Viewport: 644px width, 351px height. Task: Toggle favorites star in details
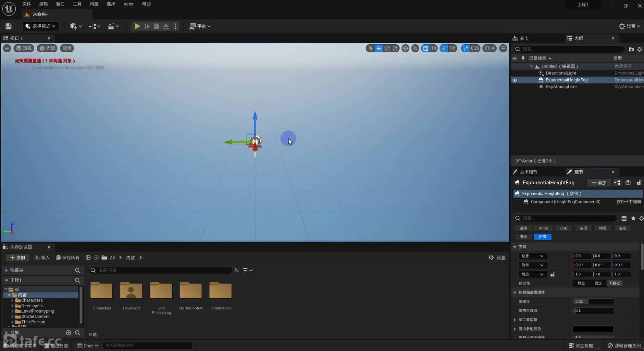pyautogui.click(x=633, y=218)
